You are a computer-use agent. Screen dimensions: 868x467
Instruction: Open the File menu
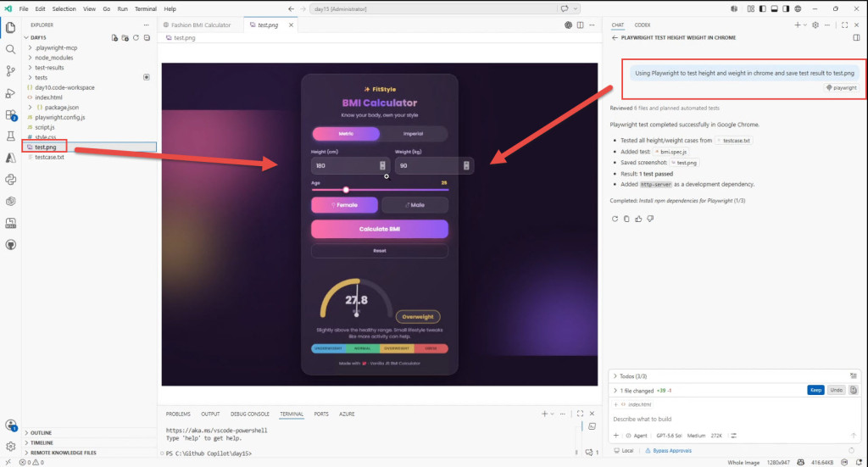24,8
